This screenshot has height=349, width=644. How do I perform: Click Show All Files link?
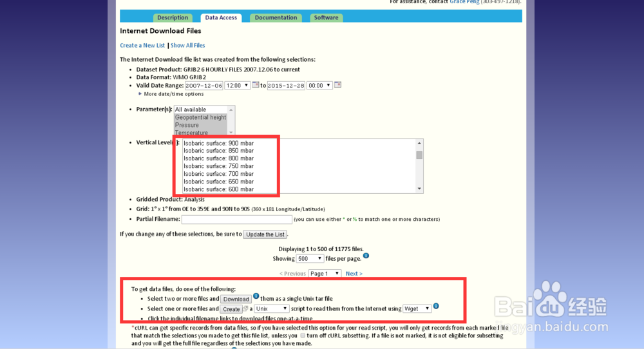(187, 46)
